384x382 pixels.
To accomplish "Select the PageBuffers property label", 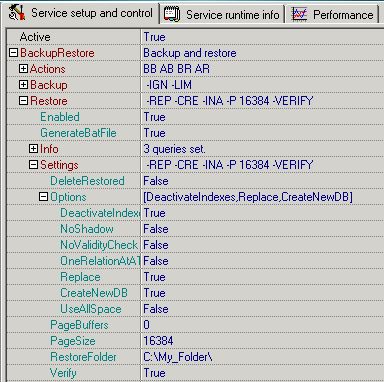I will (79, 325).
